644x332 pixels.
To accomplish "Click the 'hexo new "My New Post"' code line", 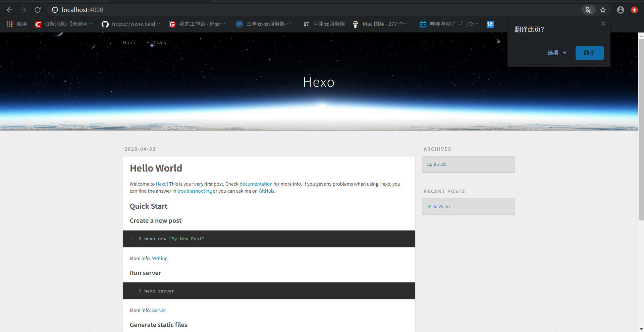I will [171, 239].
